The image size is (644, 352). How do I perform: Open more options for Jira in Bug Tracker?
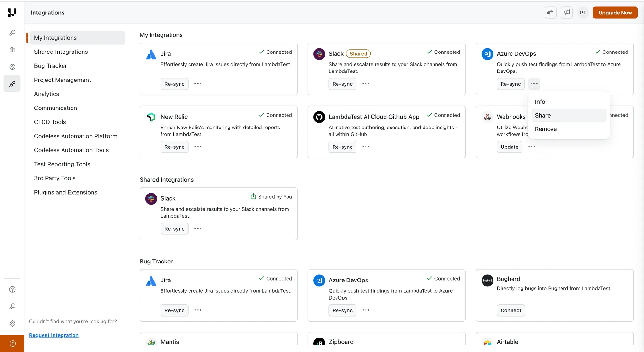click(x=198, y=310)
